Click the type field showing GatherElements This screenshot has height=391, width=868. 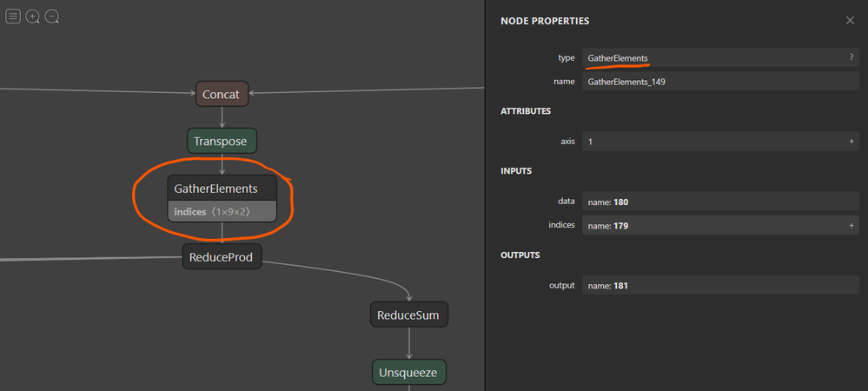tap(712, 58)
